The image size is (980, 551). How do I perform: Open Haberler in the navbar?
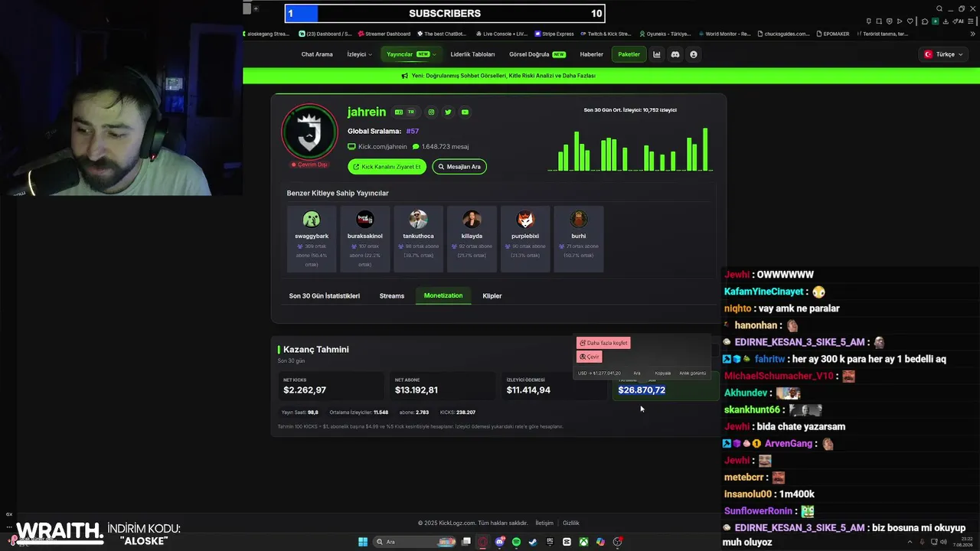pyautogui.click(x=591, y=54)
